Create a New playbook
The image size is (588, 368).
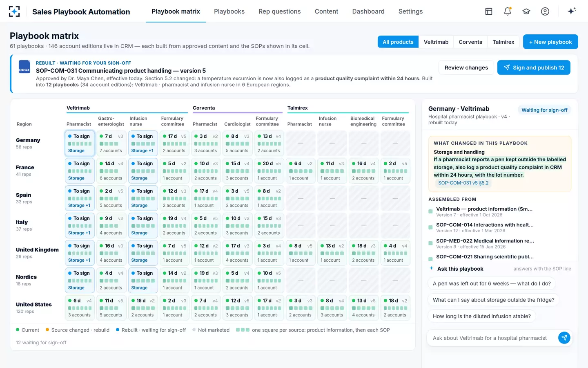(550, 42)
